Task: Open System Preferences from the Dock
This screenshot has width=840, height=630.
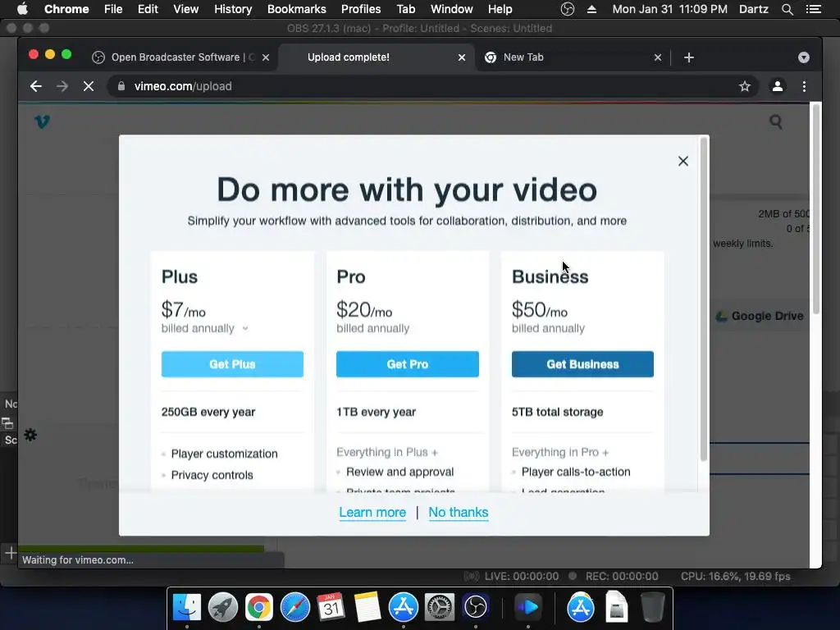Action: (x=440, y=607)
